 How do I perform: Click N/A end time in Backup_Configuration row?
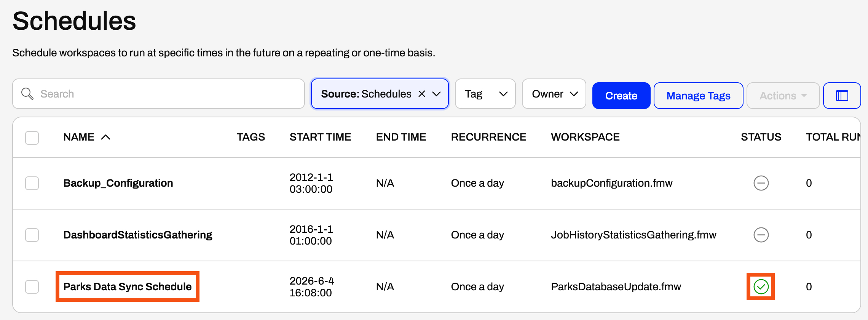pos(385,183)
